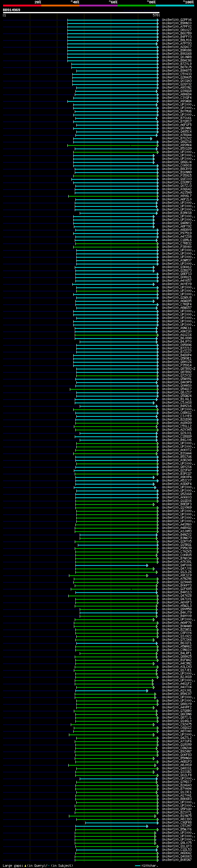The width and height of the screenshot is (197, 868).
Task: Select the UniRef100_P35914 entry
Action: (x=177, y=365)
